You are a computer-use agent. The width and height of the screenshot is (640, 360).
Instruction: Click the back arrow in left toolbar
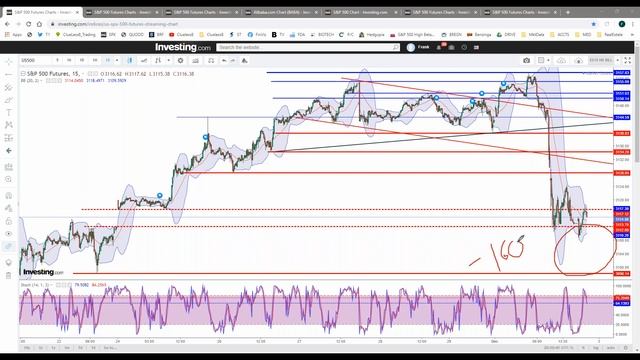coord(9,151)
